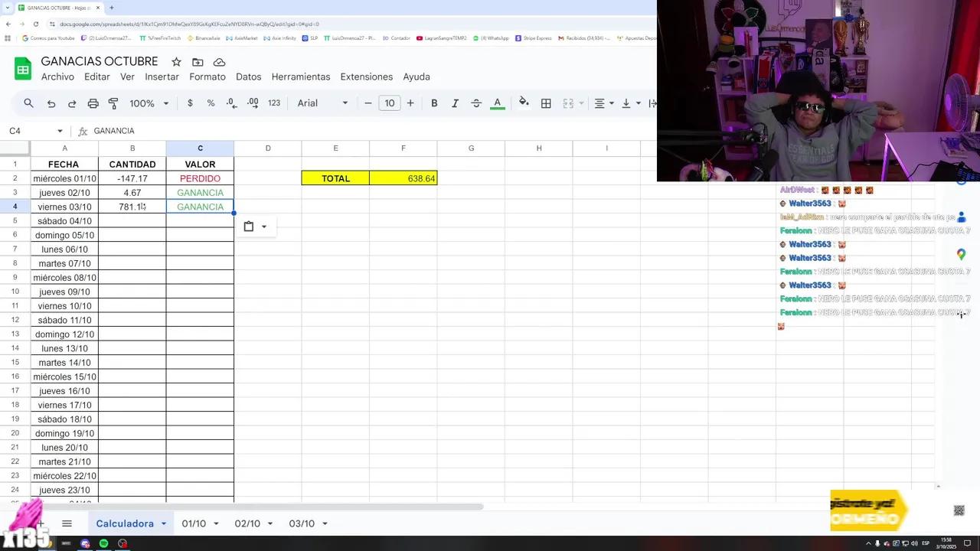This screenshot has height=551, width=980.
Task: Click the browser address bar URL
Action: click(190, 24)
